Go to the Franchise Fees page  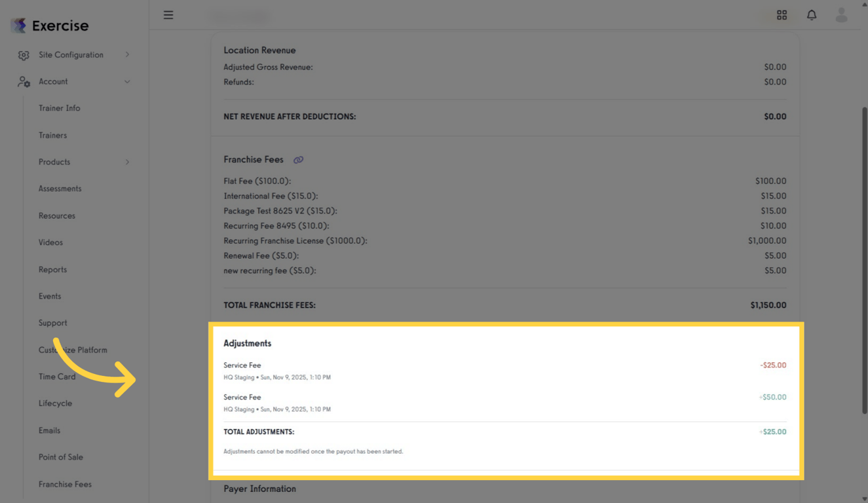(65, 484)
